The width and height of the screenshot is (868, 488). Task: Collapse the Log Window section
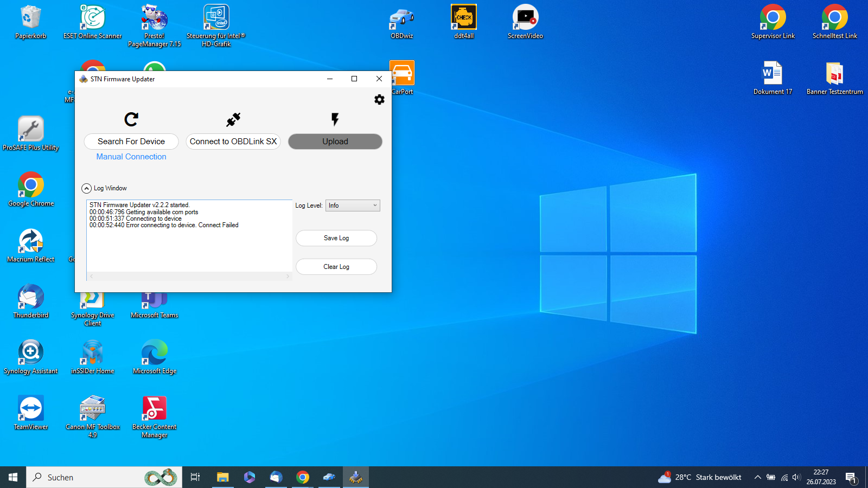(86, 188)
